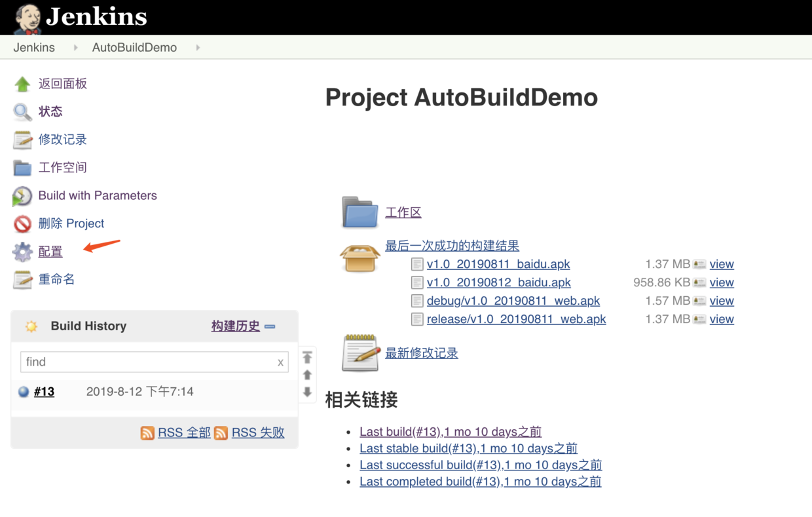The width and height of the screenshot is (812, 517).
Task: Download v1.0_20190812_baidu.apk
Action: 499,282
